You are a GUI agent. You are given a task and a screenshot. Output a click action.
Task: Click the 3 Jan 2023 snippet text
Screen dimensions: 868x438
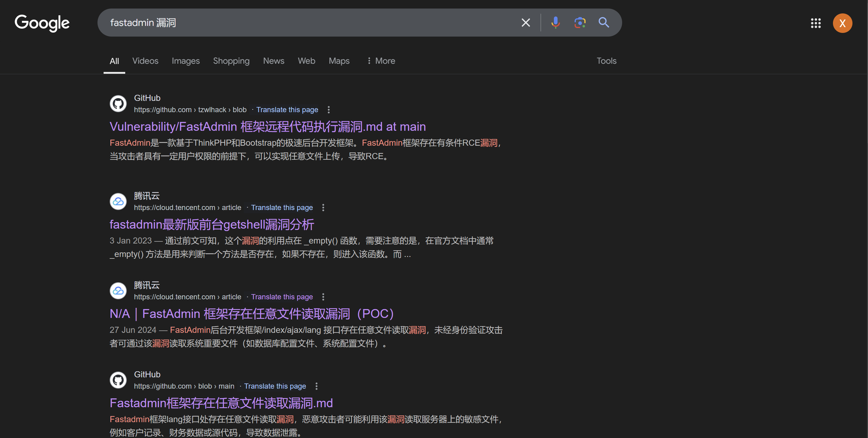[302, 247]
